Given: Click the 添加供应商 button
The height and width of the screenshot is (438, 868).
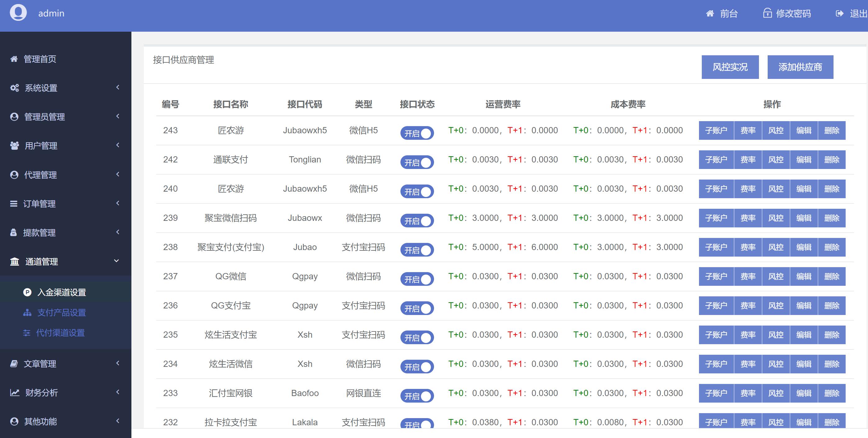Looking at the screenshot, I should click(x=800, y=67).
